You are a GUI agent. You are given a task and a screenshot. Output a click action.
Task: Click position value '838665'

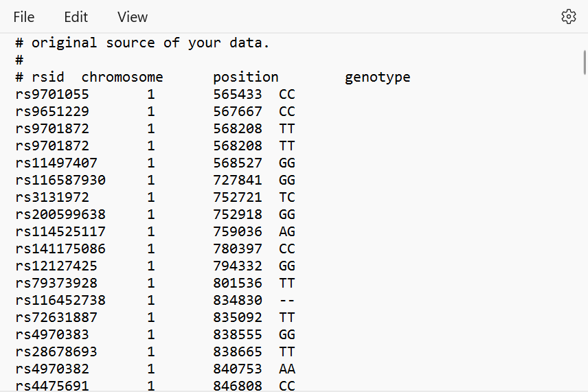[x=238, y=352]
